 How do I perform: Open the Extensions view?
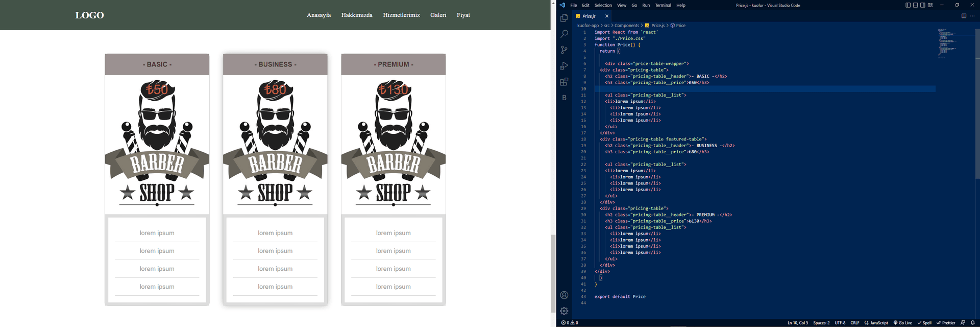coord(564,82)
